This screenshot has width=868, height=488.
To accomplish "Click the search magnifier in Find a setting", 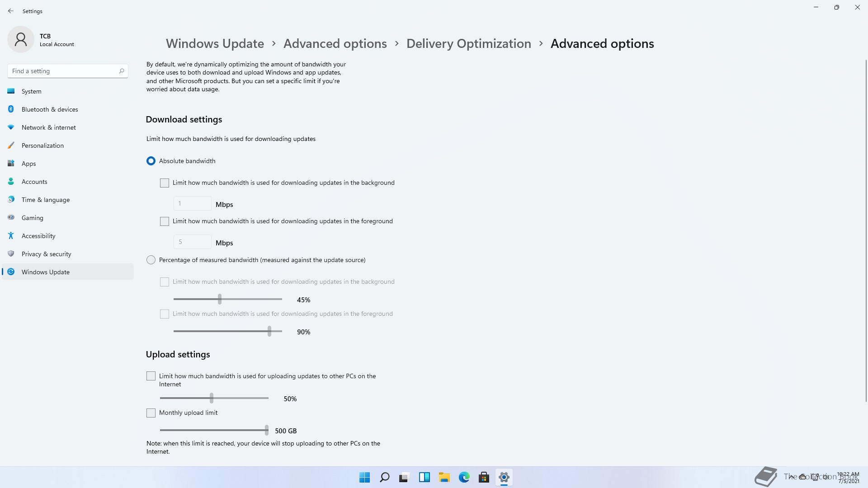I will [122, 71].
